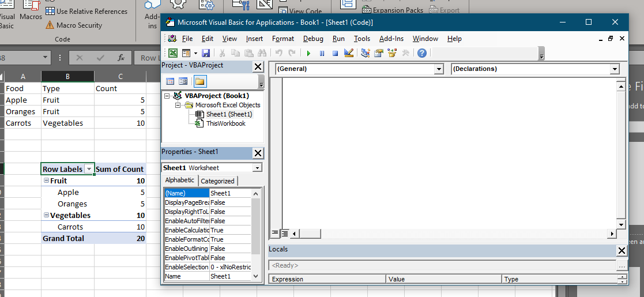
Task: Open the Sheet1 Worksheet object dropdown
Action: (x=258, y=168)
